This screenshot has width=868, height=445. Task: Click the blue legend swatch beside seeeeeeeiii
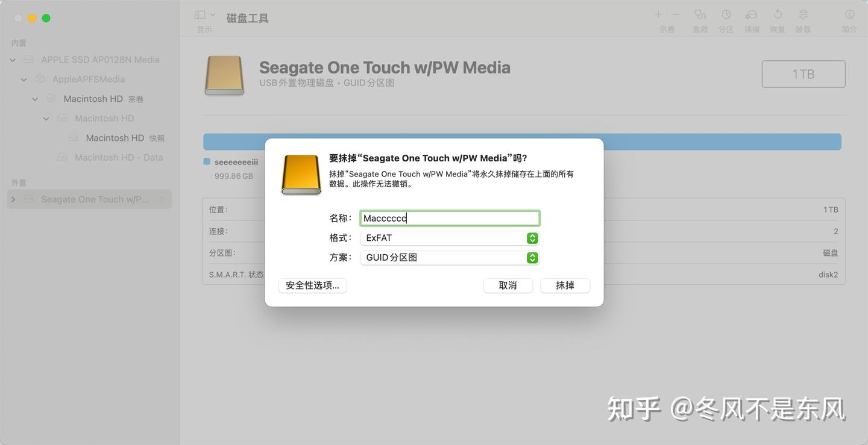coord(207,161)
